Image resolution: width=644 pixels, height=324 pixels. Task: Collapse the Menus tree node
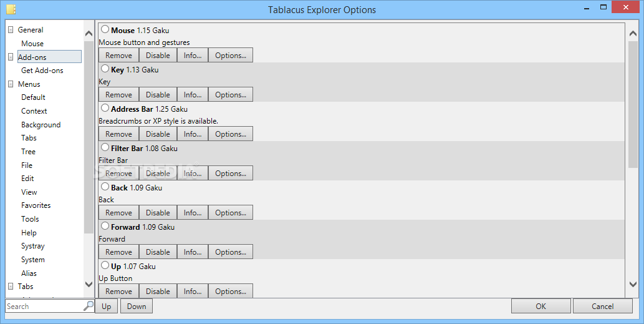pyautogui.click(x=11, y=84)
